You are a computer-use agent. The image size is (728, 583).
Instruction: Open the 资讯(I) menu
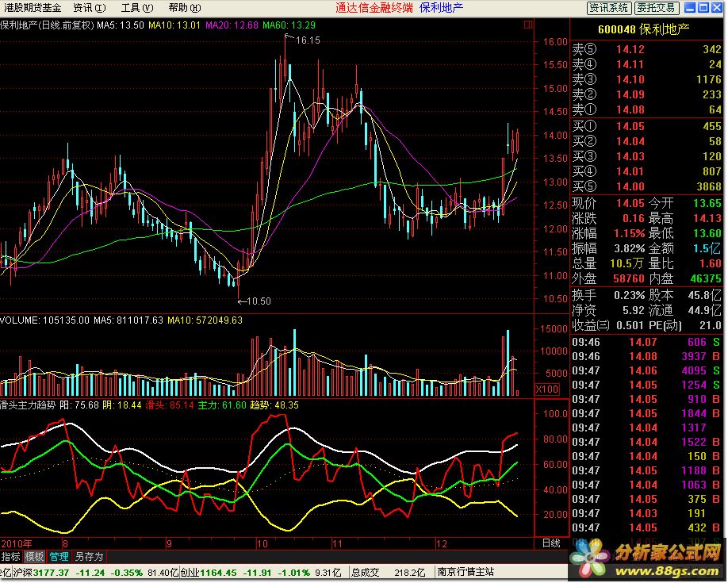click(90, 8)
